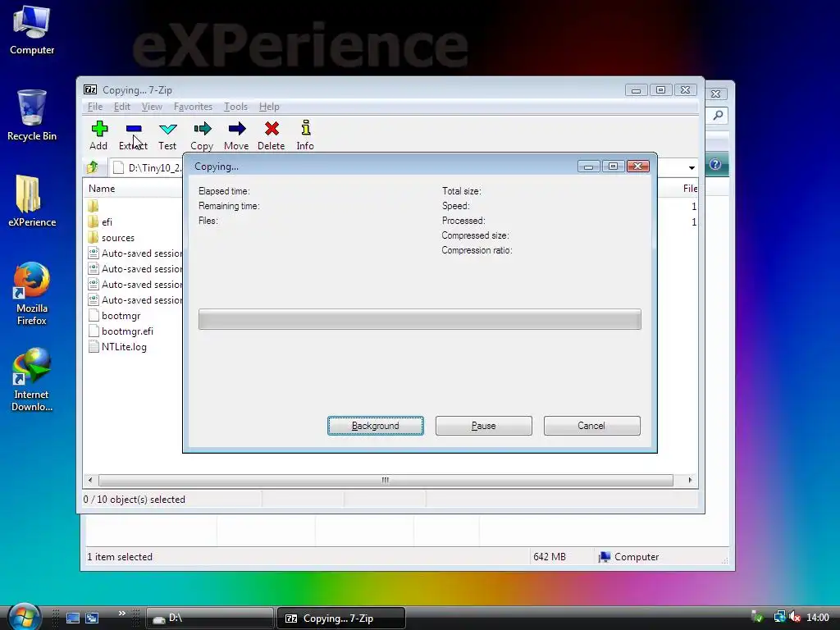Select the bootmgr.efi file entry
840x630 pixels.
(121, 331)
